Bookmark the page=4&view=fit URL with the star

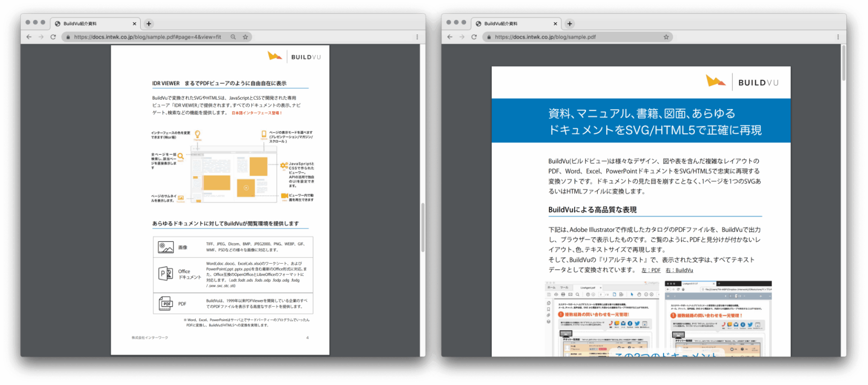(x=245, y=37)
